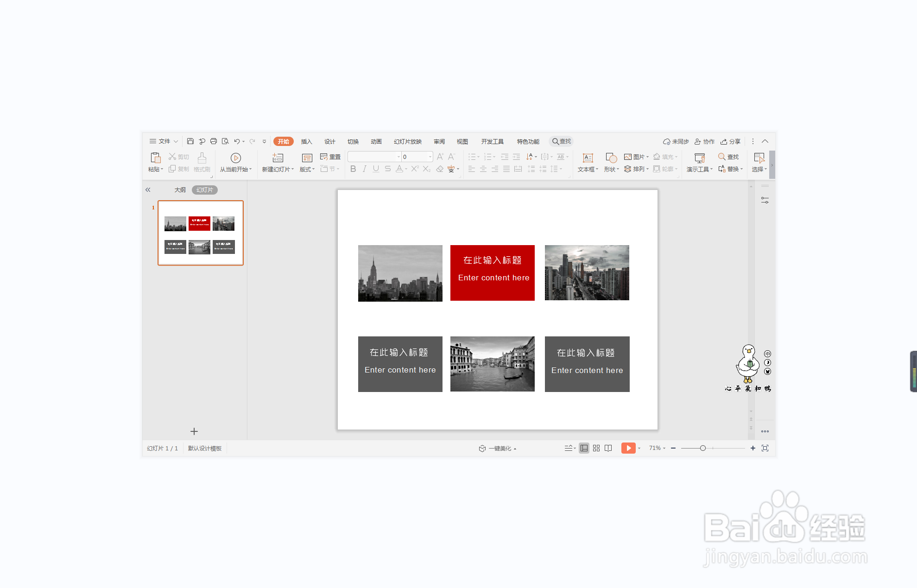The image size is (917, 588).
Task: Click the New Slide (新建幻灯片) icon
Action: [x=278, y=158]
